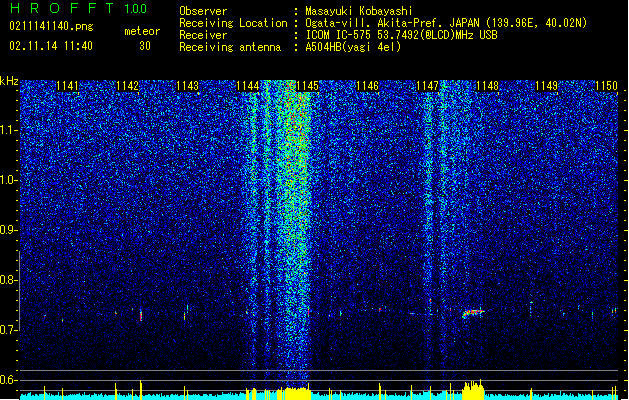Select the A504HB(yagi 4el) antenna text
Viewport: 629px width, 400px height.
[353, 47]
